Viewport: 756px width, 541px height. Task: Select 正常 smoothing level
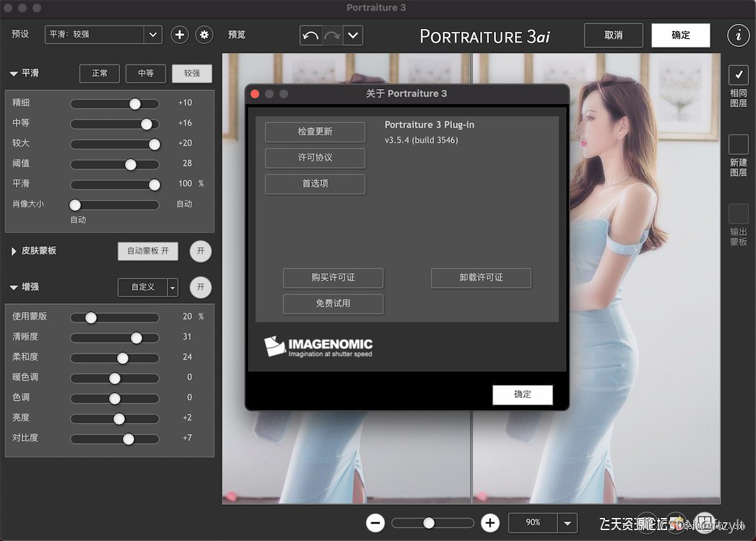pyautogui.click(x=100, y=73)
